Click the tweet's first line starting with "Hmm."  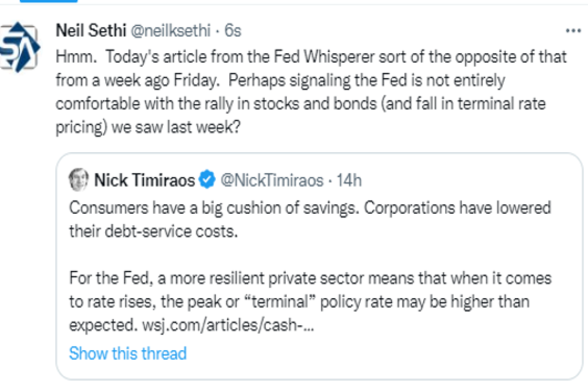click(x=311, y=56)
